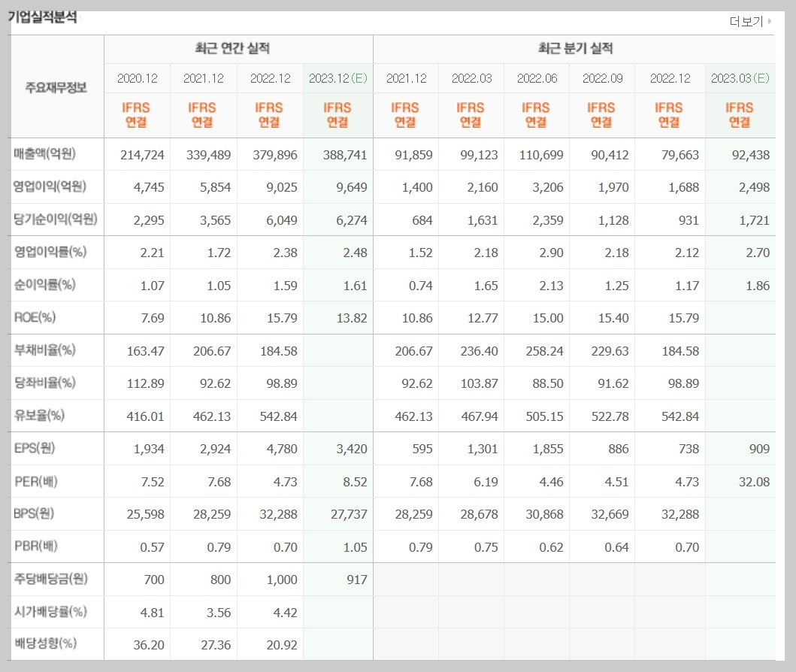Click the 매출액(억원) row label
Viewport: 796px width, 672px height.
pyautogui.click(x=44, y=154)
